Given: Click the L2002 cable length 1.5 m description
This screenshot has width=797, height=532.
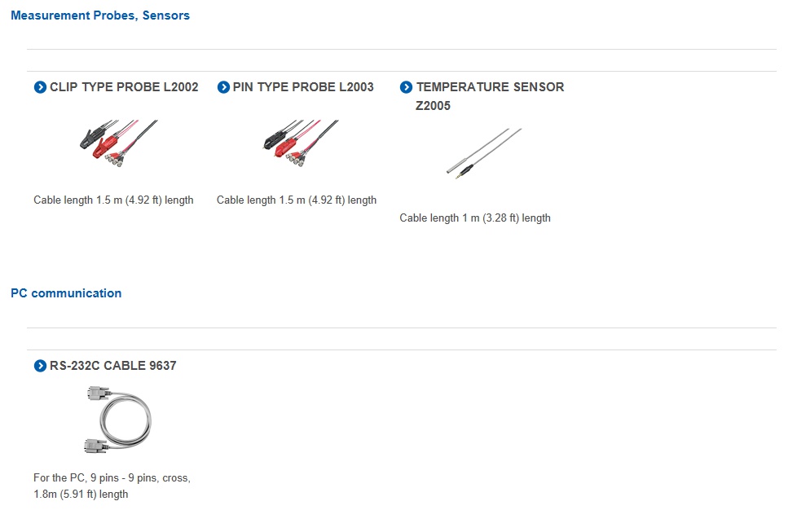Looking at the screenshot, I should 113,200.
